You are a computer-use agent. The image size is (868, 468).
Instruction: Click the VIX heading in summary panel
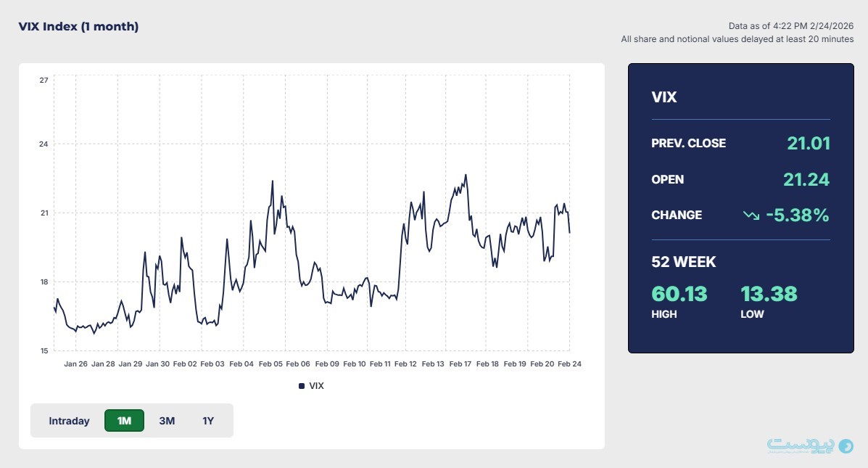(x=664, y=97)
